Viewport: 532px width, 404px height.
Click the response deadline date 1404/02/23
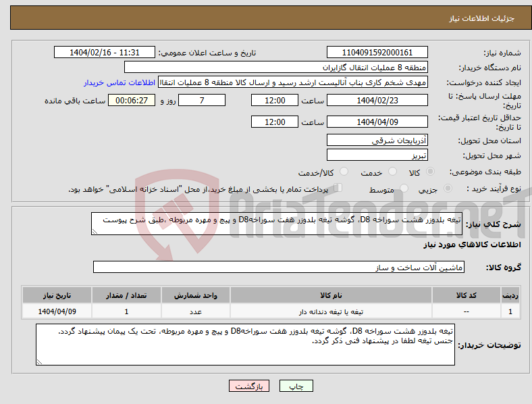click(377, 100)
